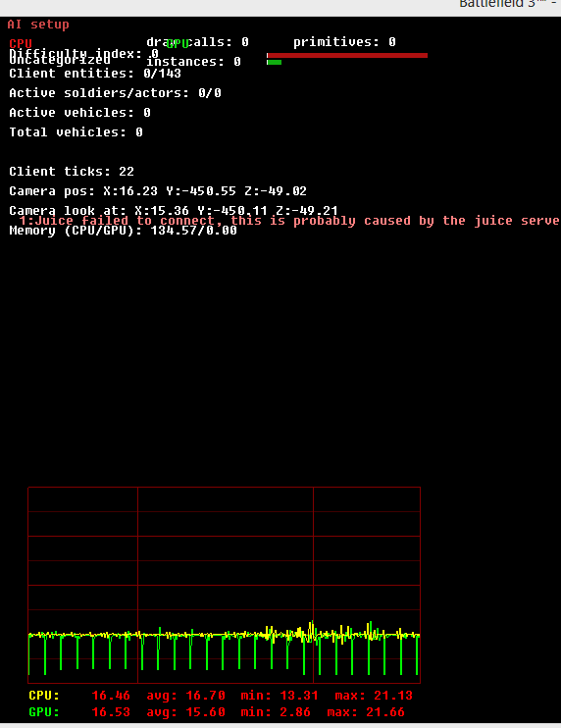Click Client entities 0/143 line
The width and height of the screenshot is (561, 728).
[x=95, y=74]
